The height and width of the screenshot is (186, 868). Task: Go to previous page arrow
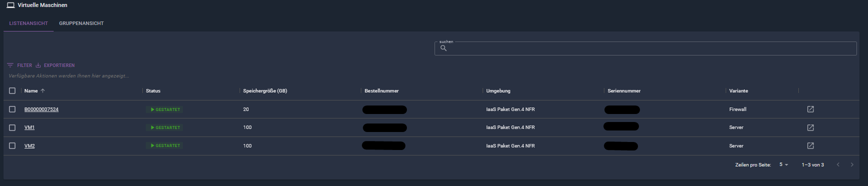point(838,164)
